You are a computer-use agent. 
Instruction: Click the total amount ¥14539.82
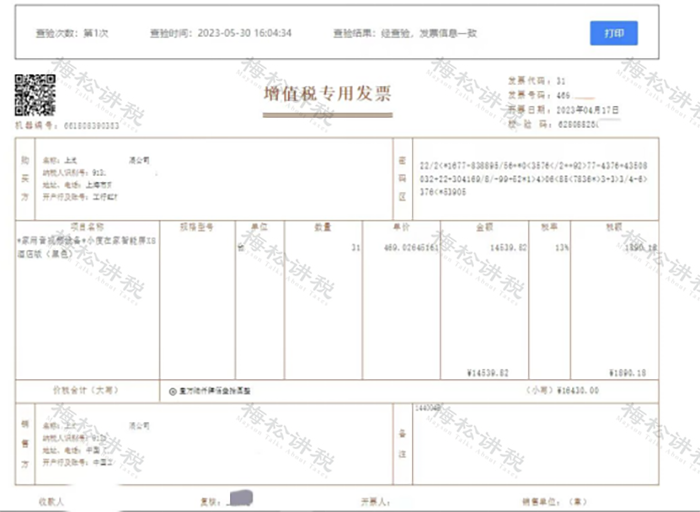(x=488, y=373)
